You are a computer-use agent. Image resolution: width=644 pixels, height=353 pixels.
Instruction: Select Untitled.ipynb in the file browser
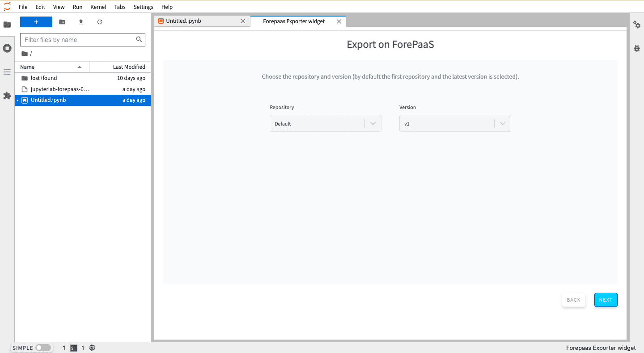pos(83,100)
